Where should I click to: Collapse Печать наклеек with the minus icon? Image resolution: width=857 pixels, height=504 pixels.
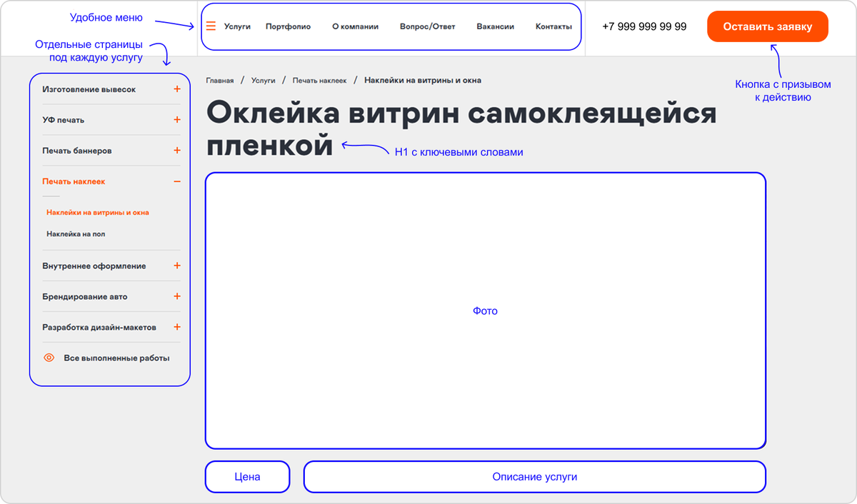177,181
